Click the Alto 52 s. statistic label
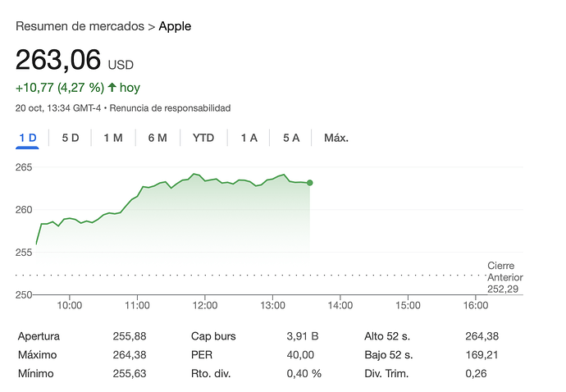This screenshot has height=392, width=566. pos(389,336)
